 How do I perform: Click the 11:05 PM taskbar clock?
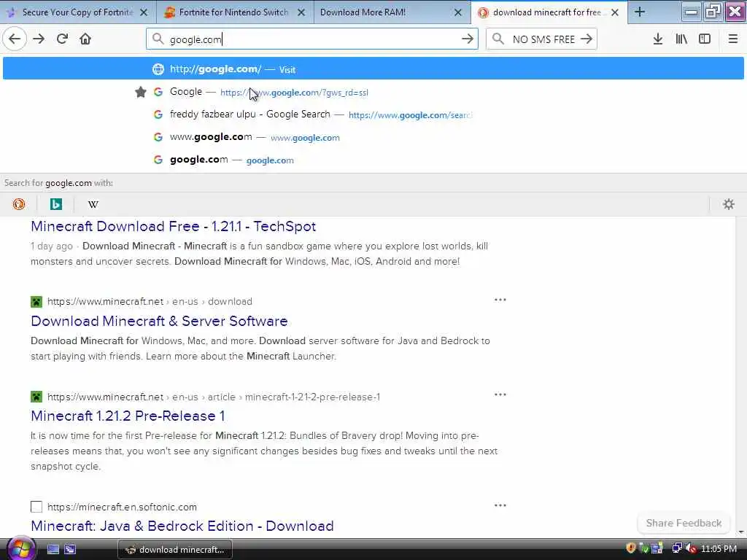[719, 548]
